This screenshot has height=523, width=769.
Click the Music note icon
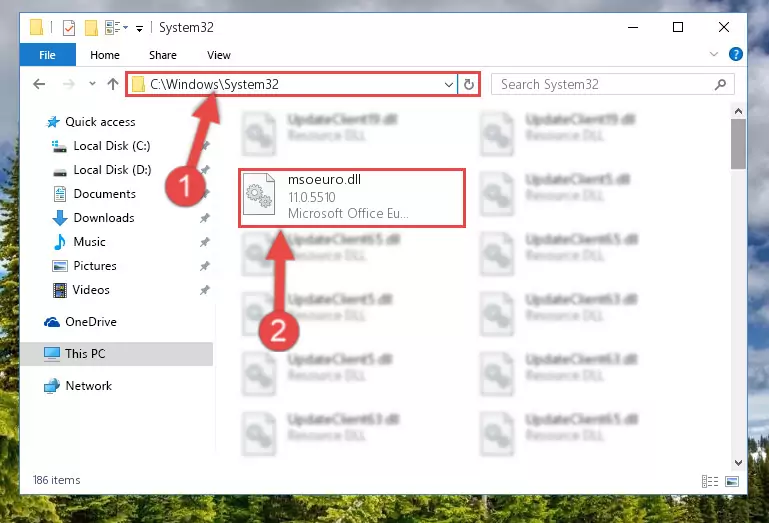pos(59,242)
